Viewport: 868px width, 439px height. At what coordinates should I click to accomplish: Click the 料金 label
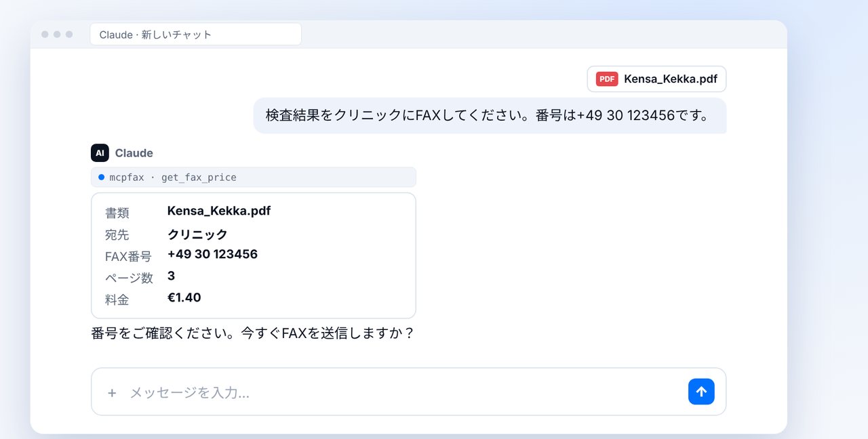(x=117, y=299)
